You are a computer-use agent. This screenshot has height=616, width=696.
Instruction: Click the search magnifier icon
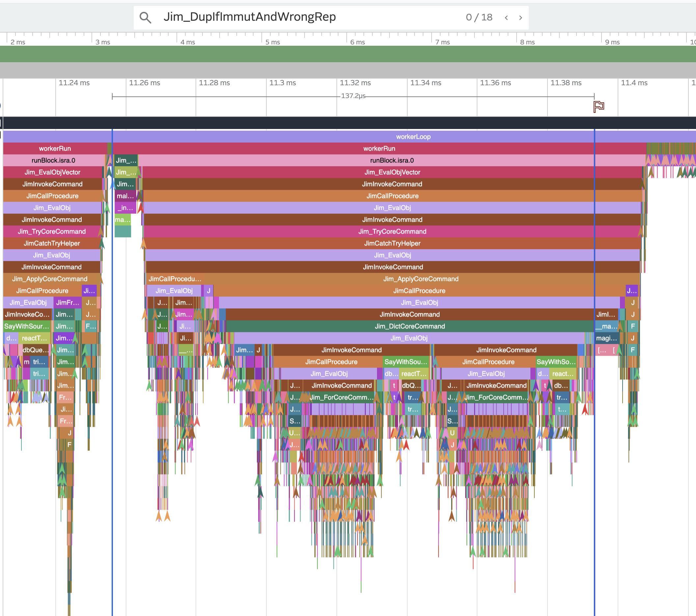click(x=146, y=17)
